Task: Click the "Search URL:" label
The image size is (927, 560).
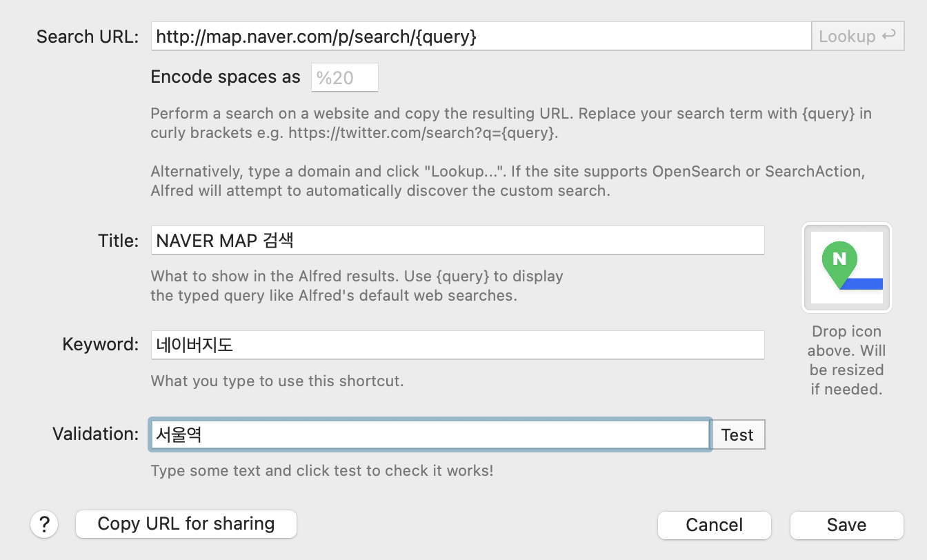Action: 88,37
